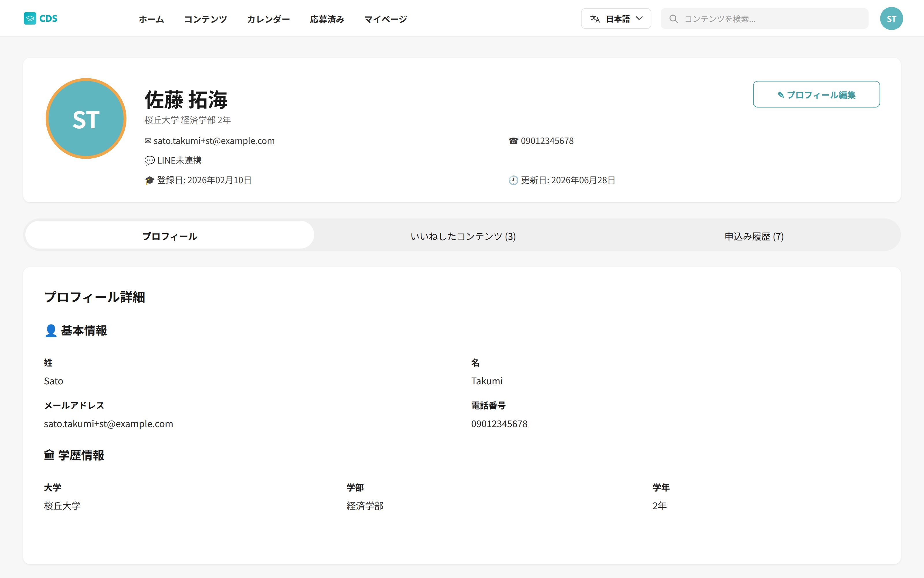The image size is (924, 578).
Task: Click the name 佐藤 拓海 heading
Action: (186, 100)
